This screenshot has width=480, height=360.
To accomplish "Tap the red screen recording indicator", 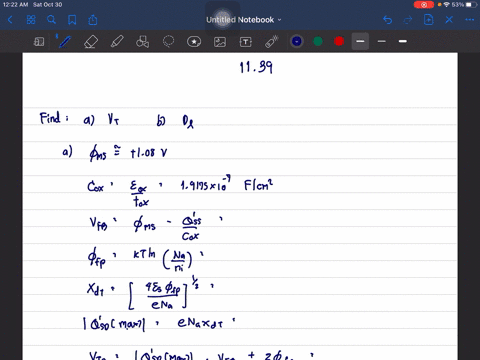I will click(424, 5).
